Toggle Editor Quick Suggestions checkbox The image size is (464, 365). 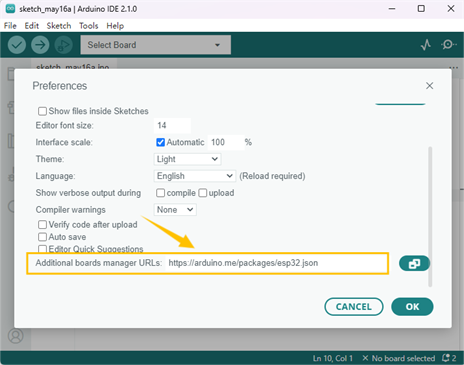(42, 249)
